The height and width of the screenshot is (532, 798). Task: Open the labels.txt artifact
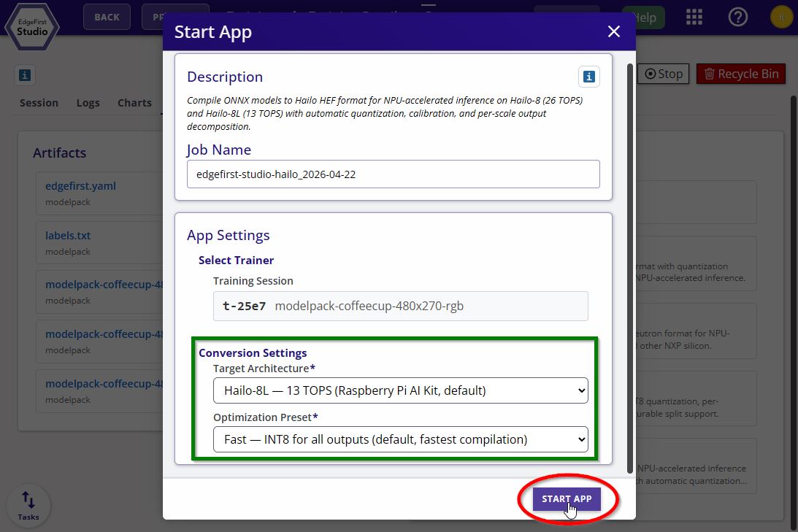tap(68, 236)
